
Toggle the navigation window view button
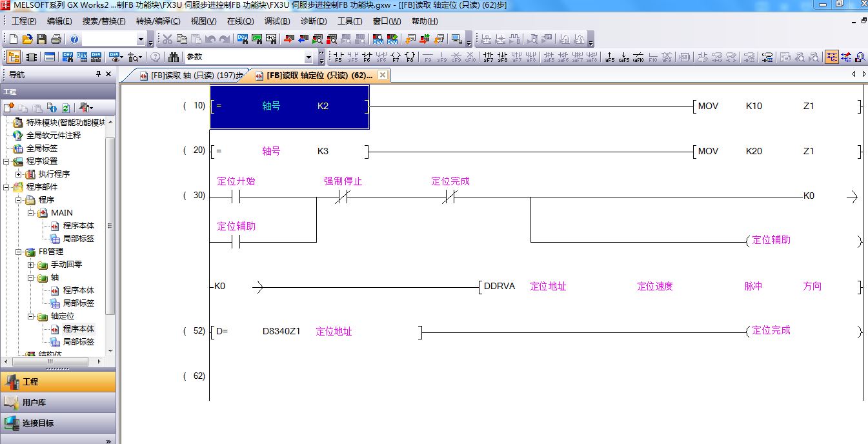(14, 57)
